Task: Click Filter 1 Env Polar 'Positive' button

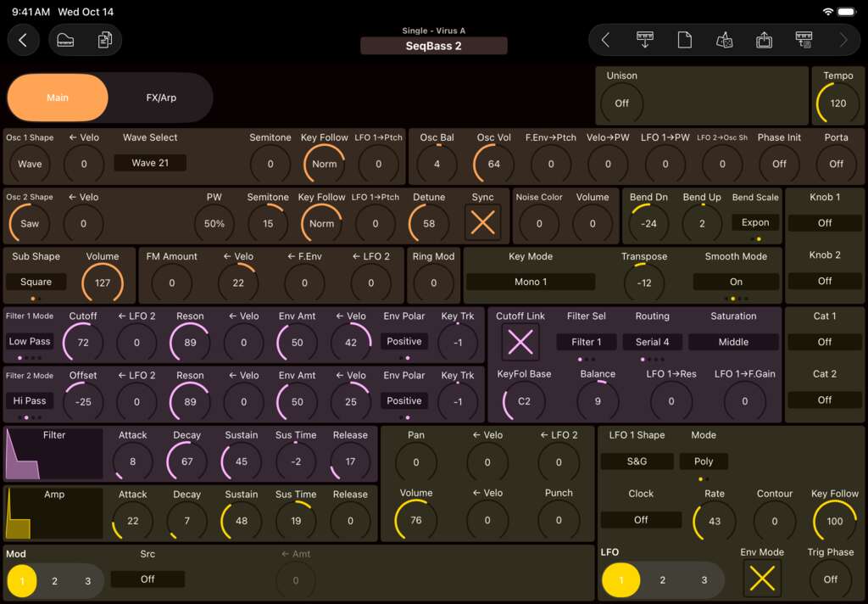Action: (x=404, y=341)
